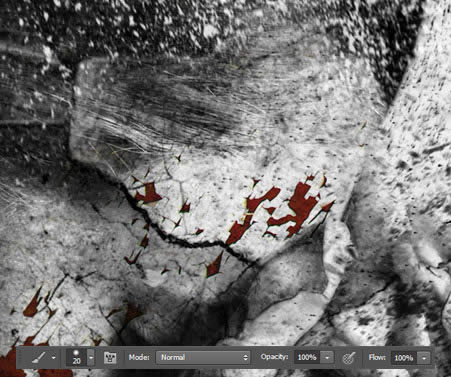Toggle the Brush panel icon

click(x=110, y=358)
